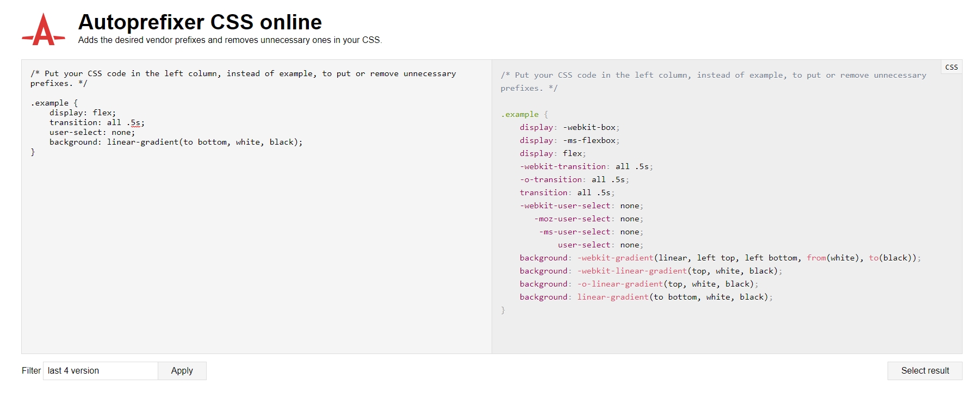
Task: Click the 'display: flex;' line in left editor
Action: pos(83,113)
